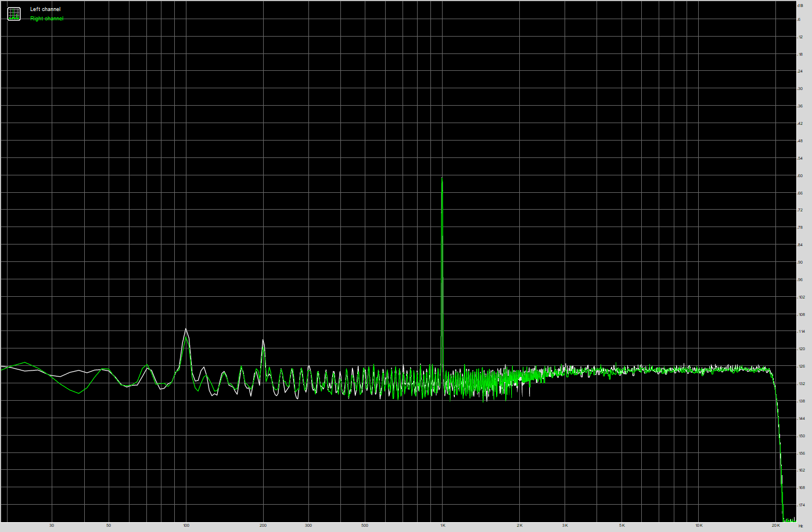Screen dimensions: 812x532
Task: Click the 500 Hz frequency axis label
Action: coord(364,526)
